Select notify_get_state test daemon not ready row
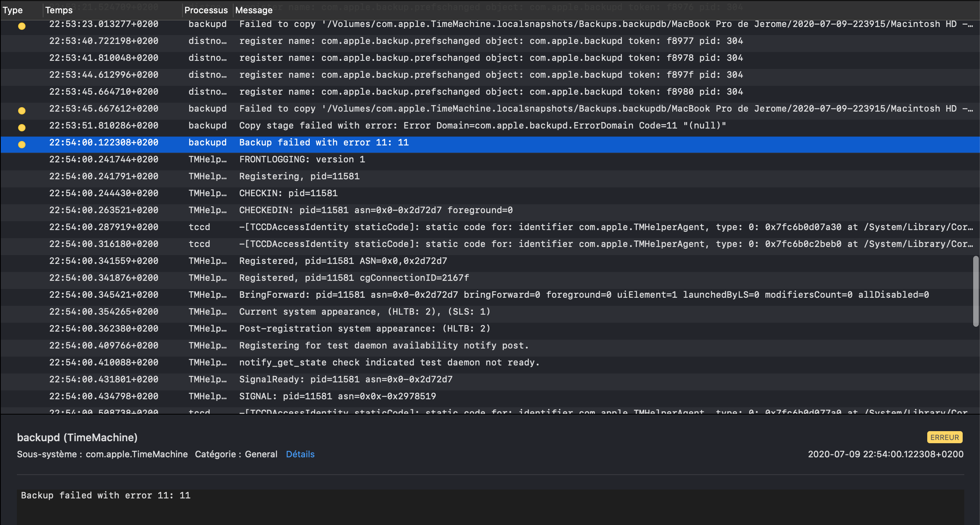The image size is (980, 525). click(x=389, y=363)
